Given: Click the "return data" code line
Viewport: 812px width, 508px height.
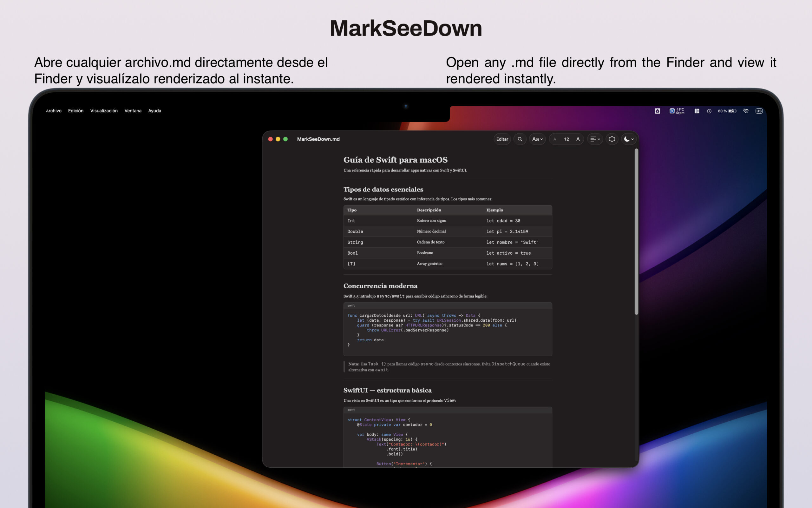Looking at the screenshot, I should (x=370, y=340).
